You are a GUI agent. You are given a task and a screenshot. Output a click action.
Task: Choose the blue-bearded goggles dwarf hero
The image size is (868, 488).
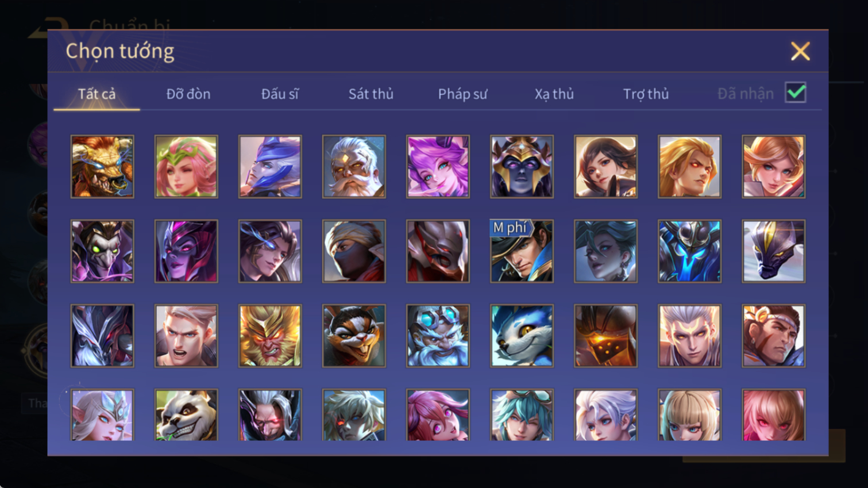(x=438, y=336)
